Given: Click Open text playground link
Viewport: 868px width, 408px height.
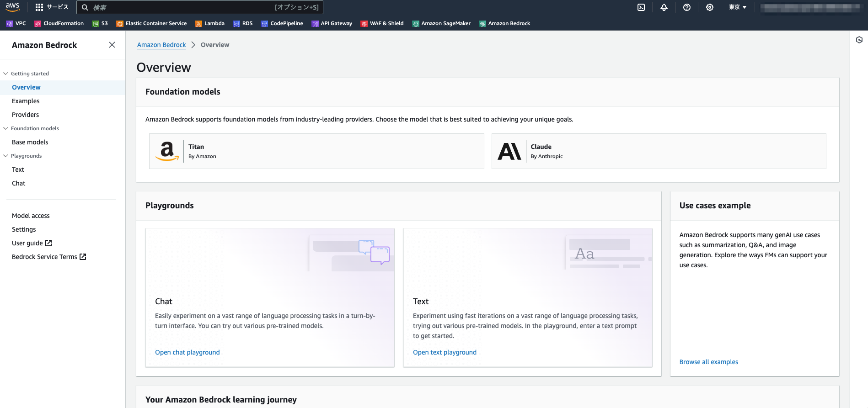Looking at the screenshot, I should click(445, 352).
